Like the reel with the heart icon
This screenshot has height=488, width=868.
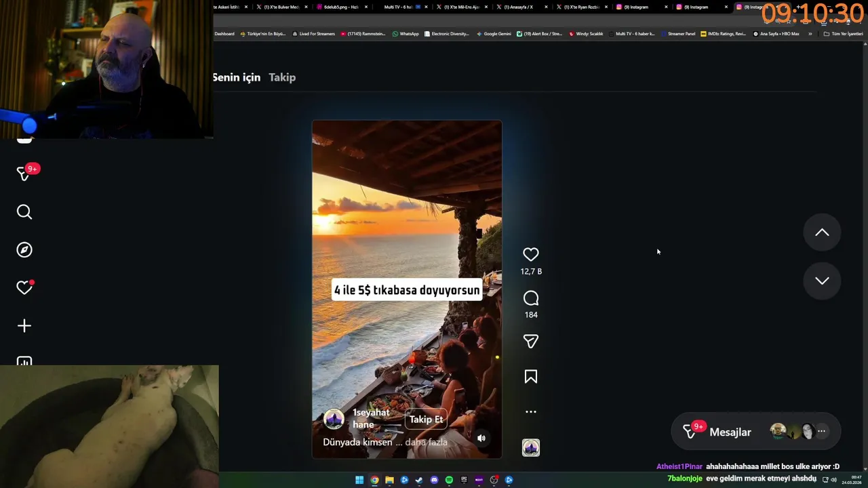click(531, 254)
